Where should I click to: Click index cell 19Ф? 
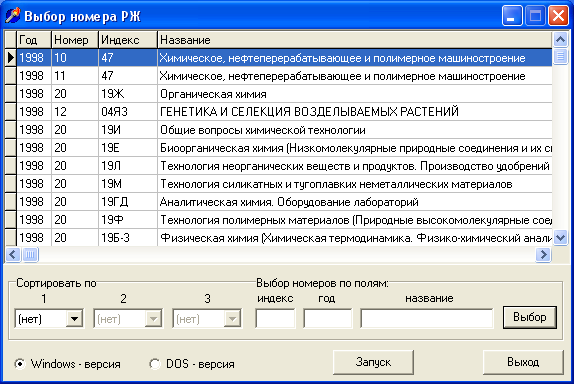pyautogui.click(x=128, y=220)
